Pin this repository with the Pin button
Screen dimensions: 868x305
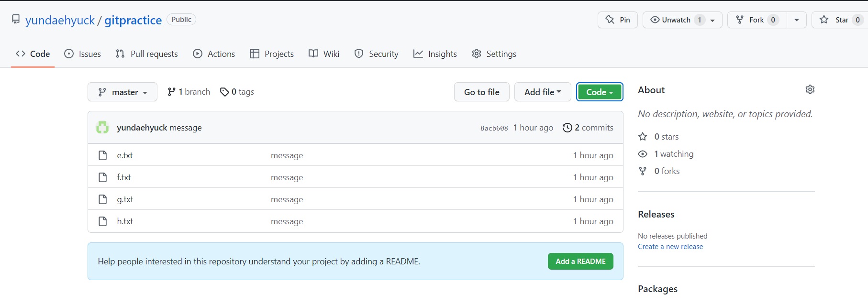tap(618, 20)
